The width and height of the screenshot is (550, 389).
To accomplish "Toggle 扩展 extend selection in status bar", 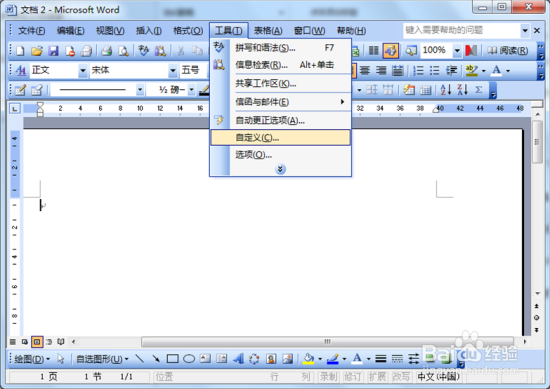I will [x=377, y=377].
